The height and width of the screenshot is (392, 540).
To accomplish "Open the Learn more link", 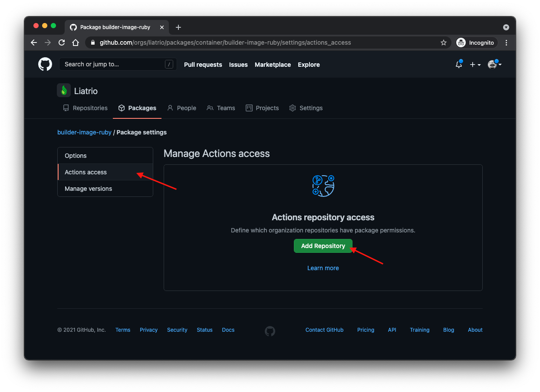I will click(x=323, y=268).
